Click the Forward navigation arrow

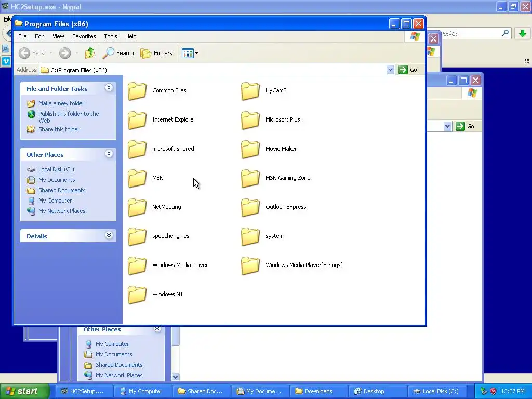(x=65, y=53)
